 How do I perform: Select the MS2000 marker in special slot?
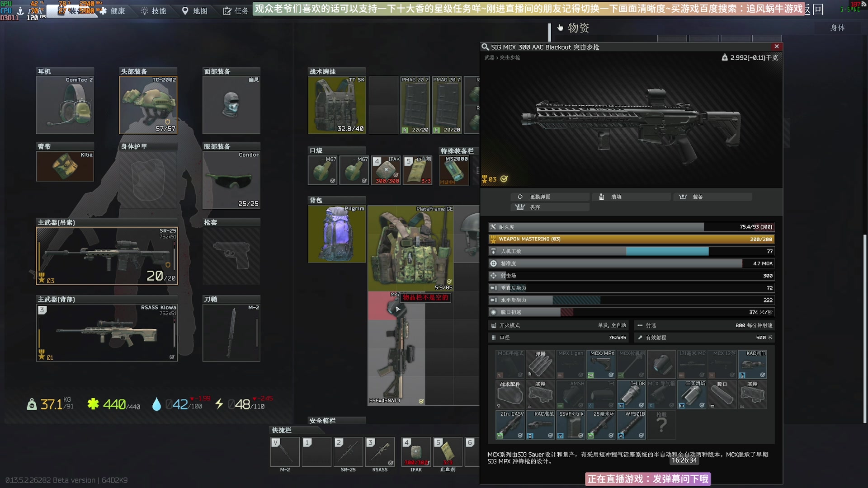[x=454, y=170]
